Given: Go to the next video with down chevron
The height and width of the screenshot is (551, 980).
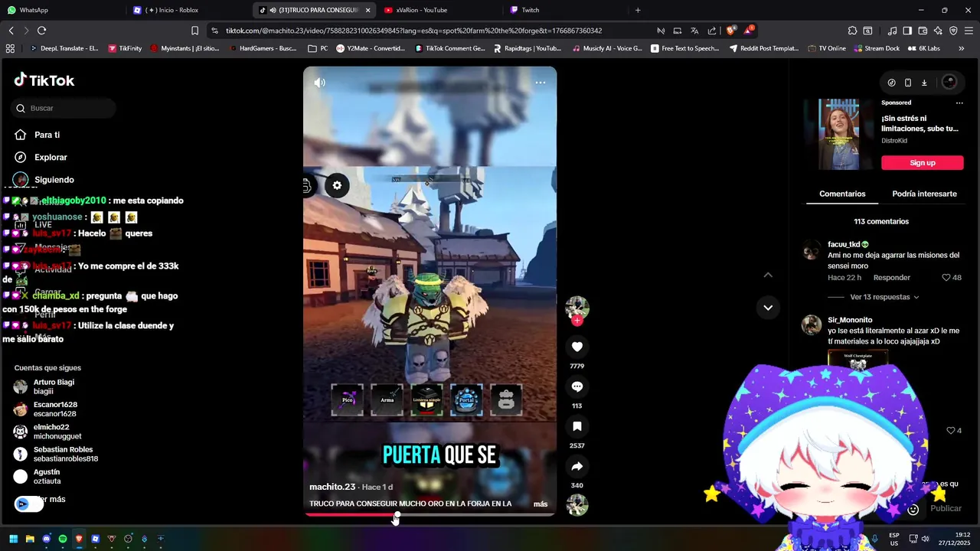Looking at the screenshot, I should click(768, 308).
